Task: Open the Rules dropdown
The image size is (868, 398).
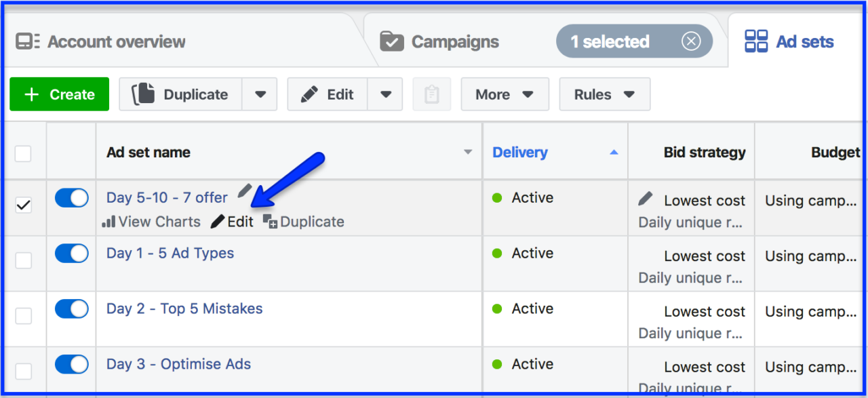Action: 604,94
